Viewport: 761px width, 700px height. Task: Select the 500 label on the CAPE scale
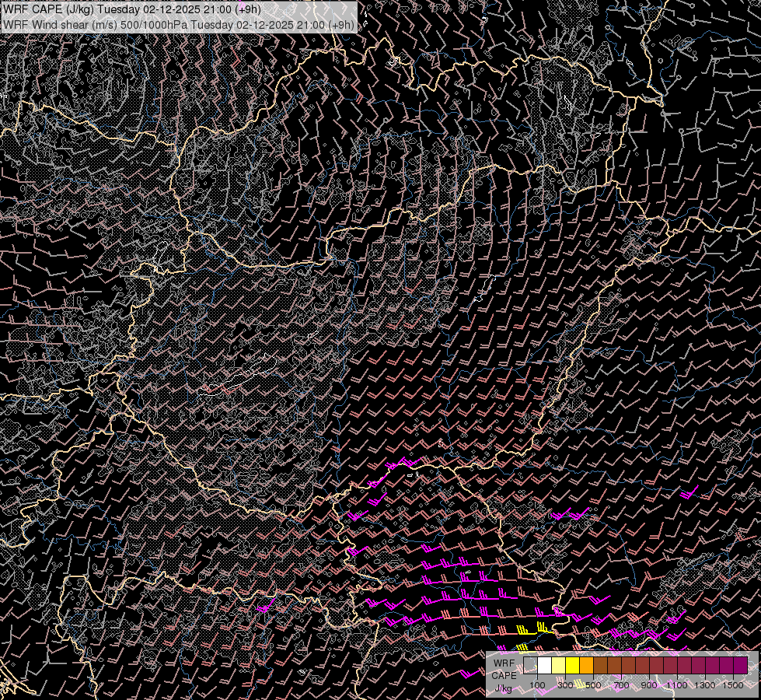(x=593, y=685)
